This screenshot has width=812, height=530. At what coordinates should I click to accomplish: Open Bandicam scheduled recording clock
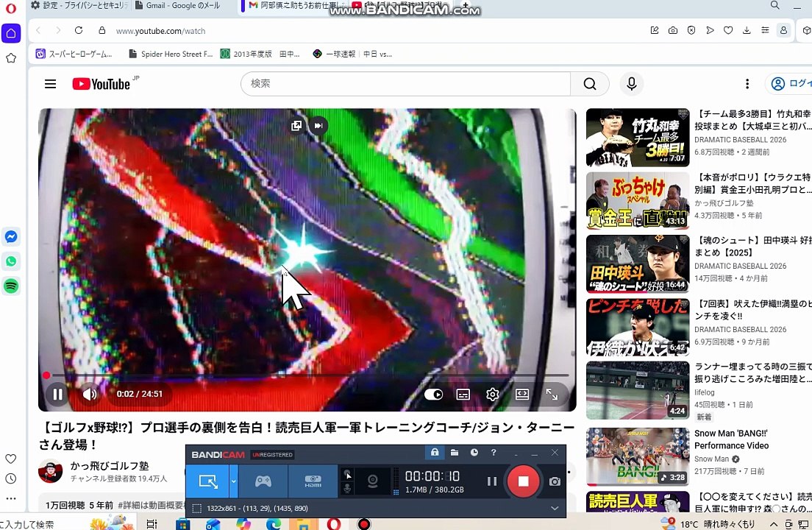point(474,452)
